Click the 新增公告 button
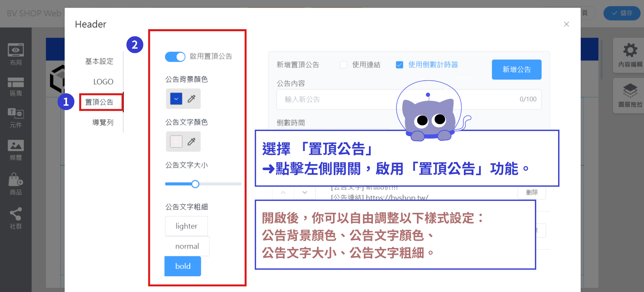 click(517, 69)
